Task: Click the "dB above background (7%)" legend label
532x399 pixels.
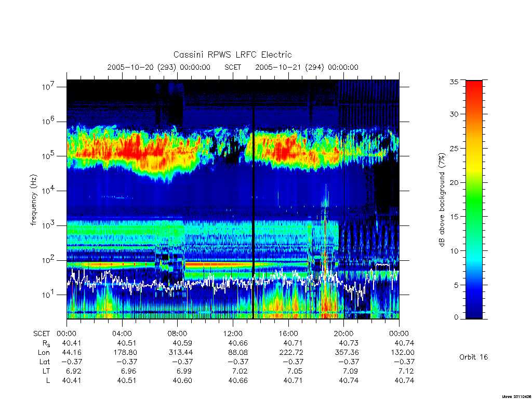Action: click(442, 199)
